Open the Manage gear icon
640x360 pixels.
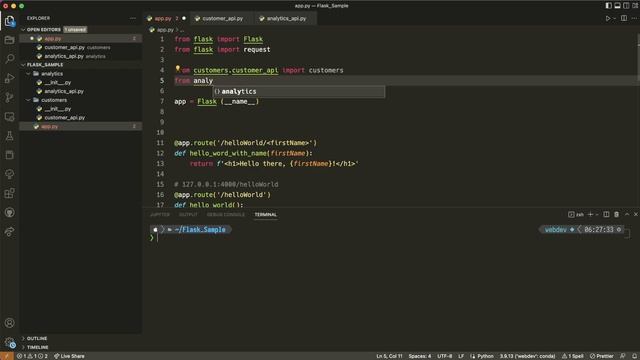click(9, 342)
